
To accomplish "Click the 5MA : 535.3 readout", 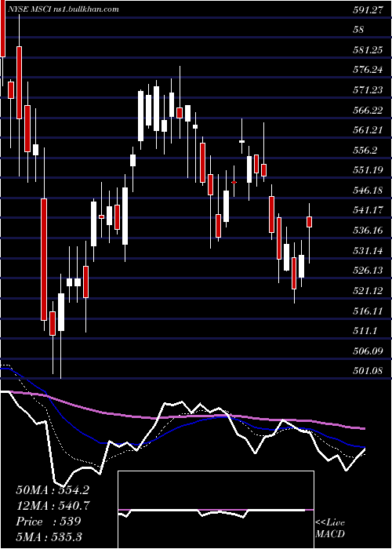I will (x=49, y=536).
